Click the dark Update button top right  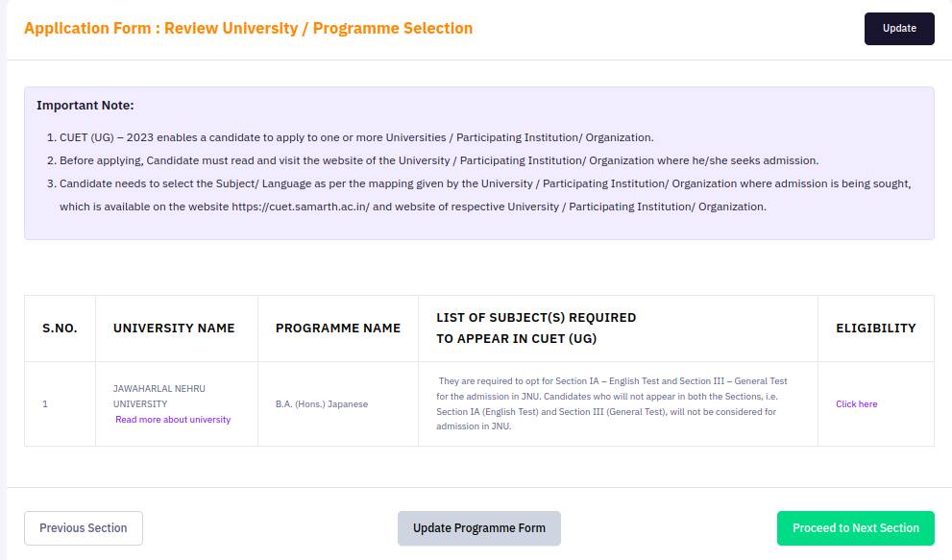click(x=898, y=28)
